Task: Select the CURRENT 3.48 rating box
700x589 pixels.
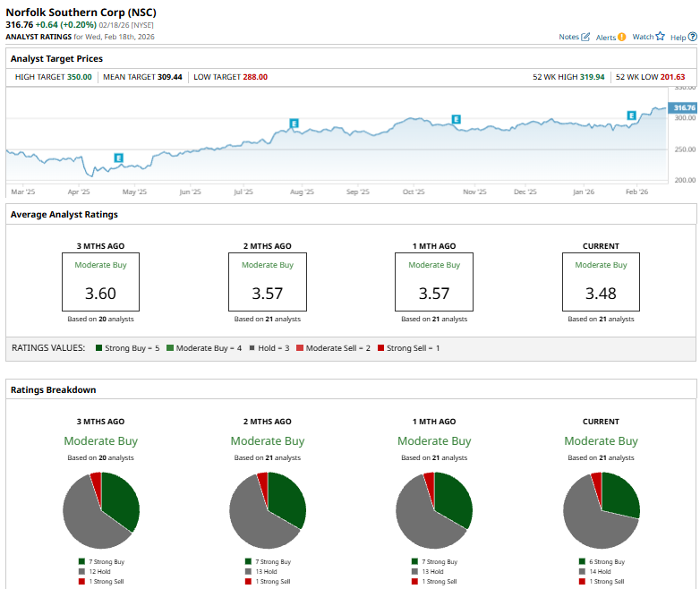Action: (x=601, y=282)
